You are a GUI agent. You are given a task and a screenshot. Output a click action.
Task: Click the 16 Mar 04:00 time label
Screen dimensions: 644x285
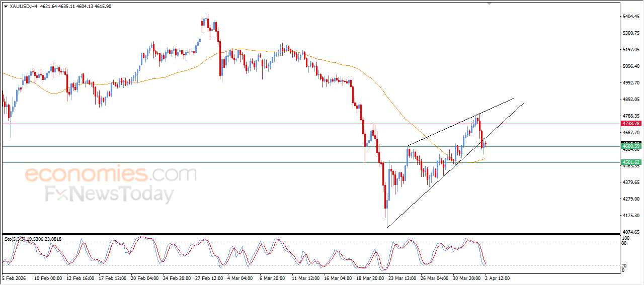click(x=338, y=278)
